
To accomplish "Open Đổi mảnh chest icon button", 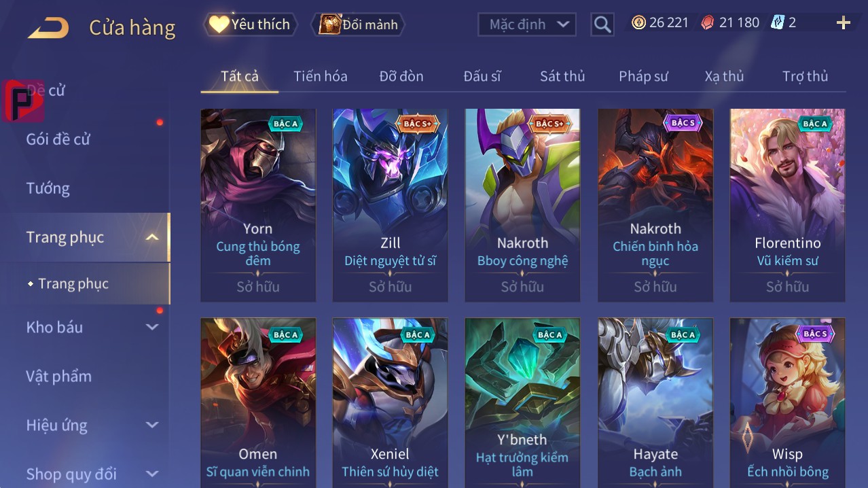I will click(358, 24).
